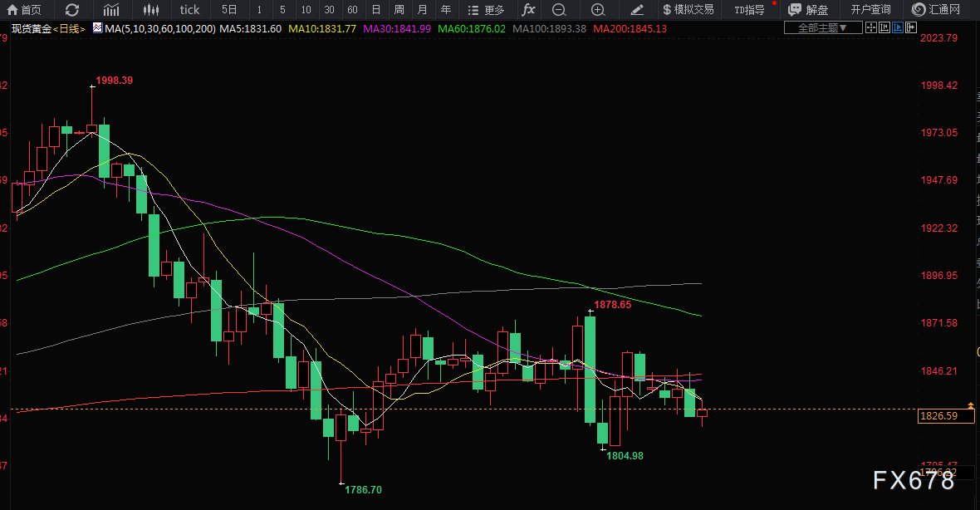Toggle the blue auto-scroll axis icon
The width and height of the screenshot is (980, 510).
point(898,27)
